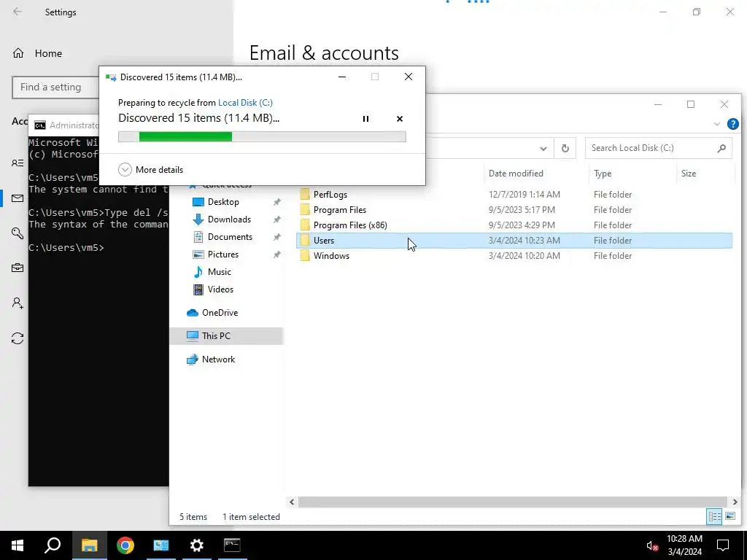Click the Search Local Disk (C:) box
Screen dimensions: 747x560
pos(658,148)
